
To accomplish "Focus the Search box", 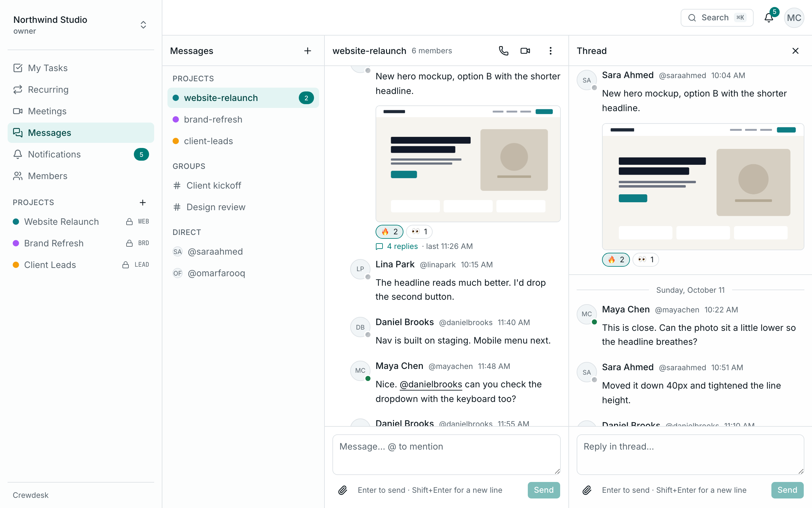I will (x=717, y=18).
